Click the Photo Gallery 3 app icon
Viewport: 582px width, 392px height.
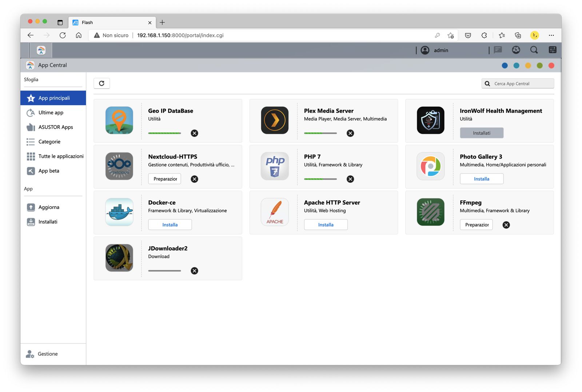point(431,166)
